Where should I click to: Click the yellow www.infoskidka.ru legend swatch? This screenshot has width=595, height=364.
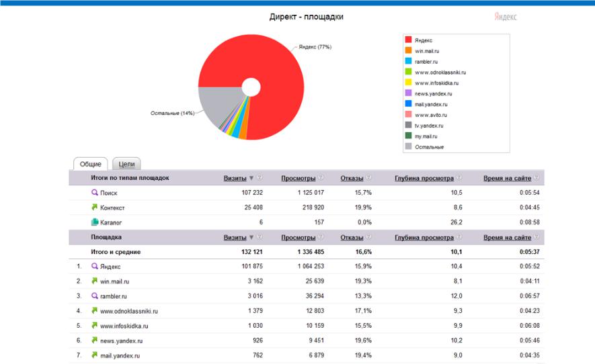(408, 82)
